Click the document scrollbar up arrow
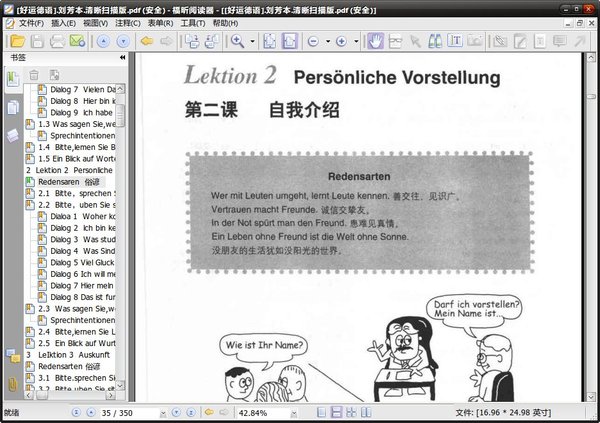This screenshot has height=423, width=600. (591, 58)
